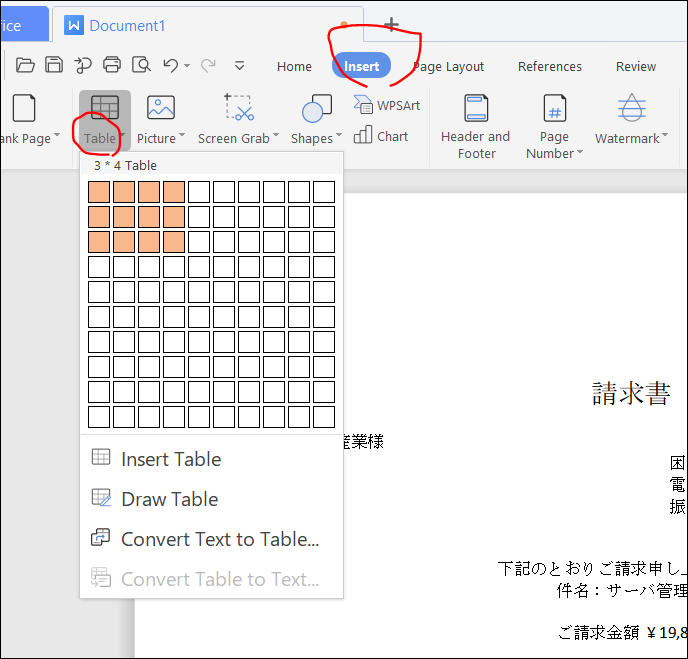Click the Picture icon
The height and width of the screenshot is (659, 688).
[x=161, y=107]
